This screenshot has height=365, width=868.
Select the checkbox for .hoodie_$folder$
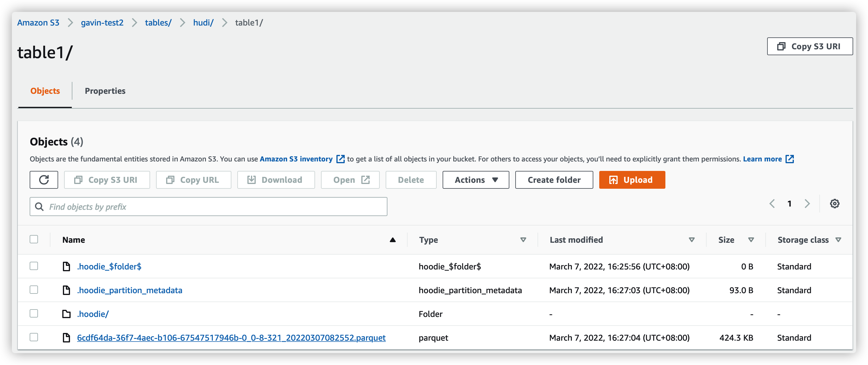point(34,266)
